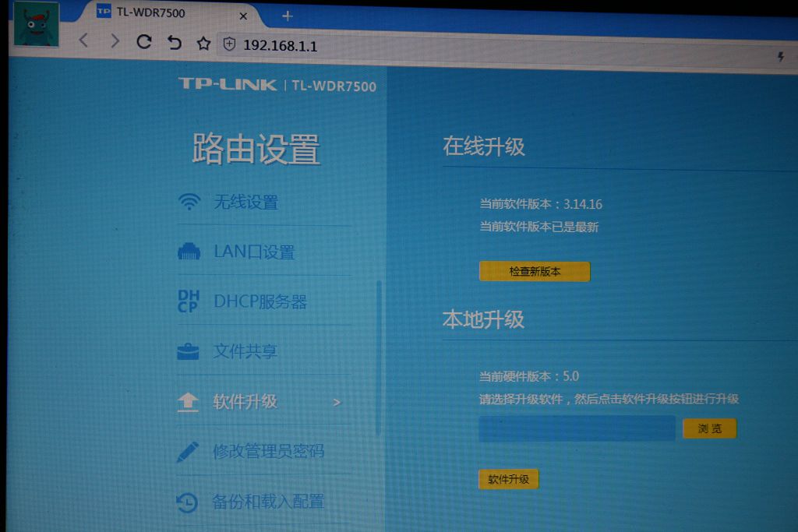Go back with the browser back arrow
Image resolution: width=798 pixels, height=532 pixels.
(x=84, y=41)
